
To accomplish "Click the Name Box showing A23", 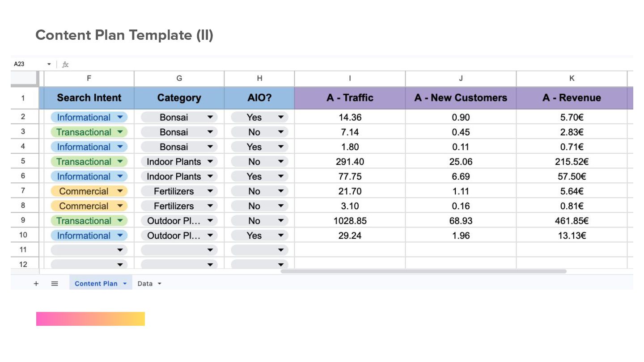I will pyautogui.click(x=27, y=64).
